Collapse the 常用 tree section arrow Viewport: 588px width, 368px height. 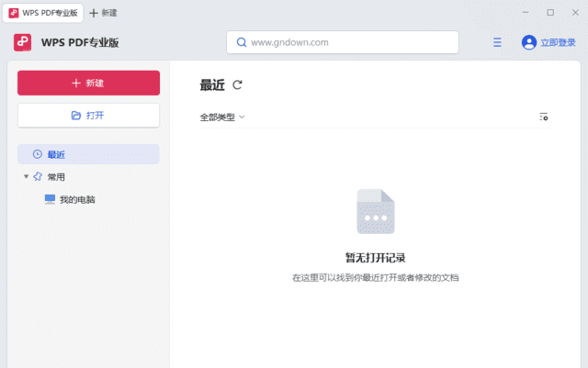pyautogui.click(x=26, y=176)
